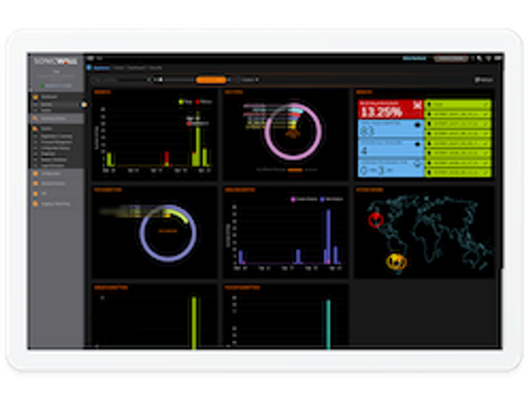The height and width of the screenshot is (398, 532).
Task: Click the wrench icon in the top bar
Action: coord(480,59)
